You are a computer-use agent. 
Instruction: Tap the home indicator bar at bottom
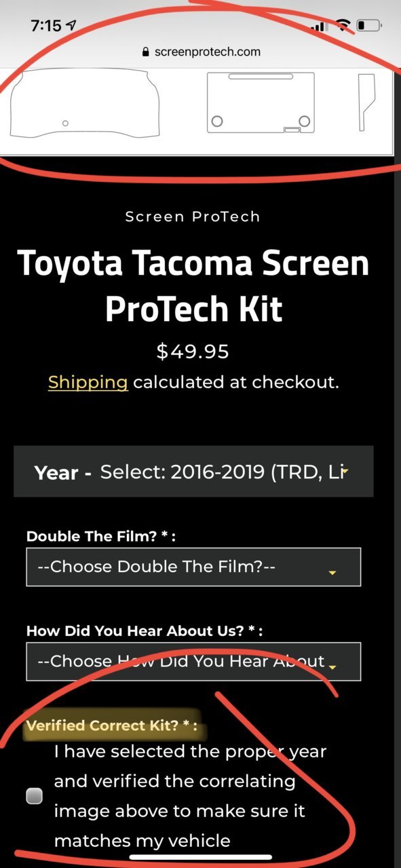click(201, 857)
